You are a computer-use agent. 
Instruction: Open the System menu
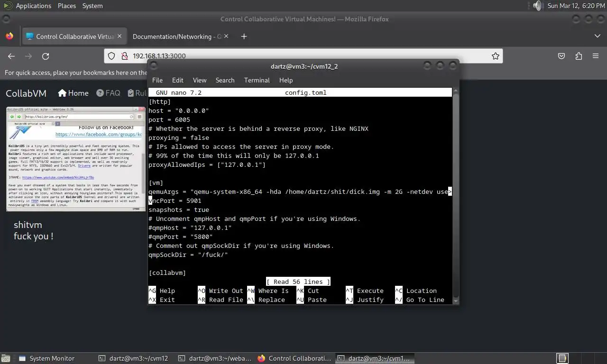click(x=92, y=6)
